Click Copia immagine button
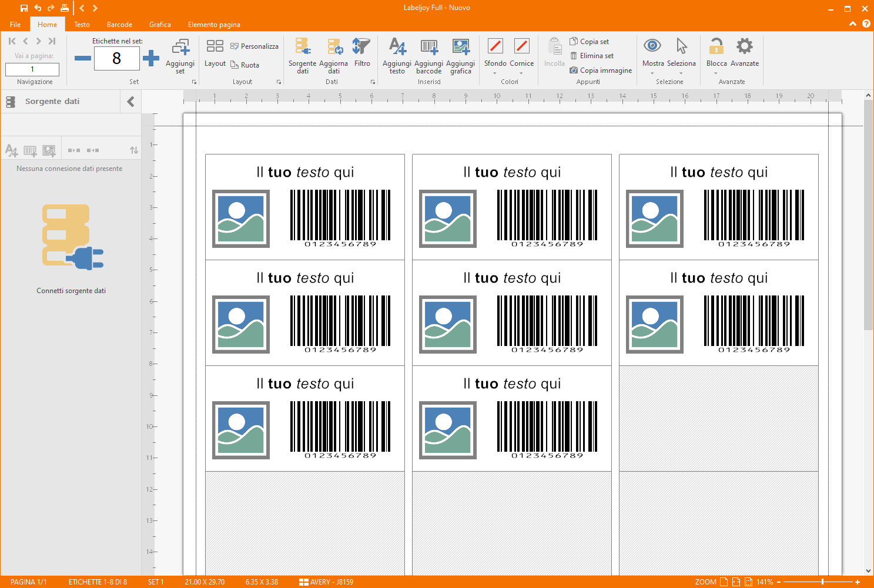This screenshot has width=874, height=588. click(601, 70)
